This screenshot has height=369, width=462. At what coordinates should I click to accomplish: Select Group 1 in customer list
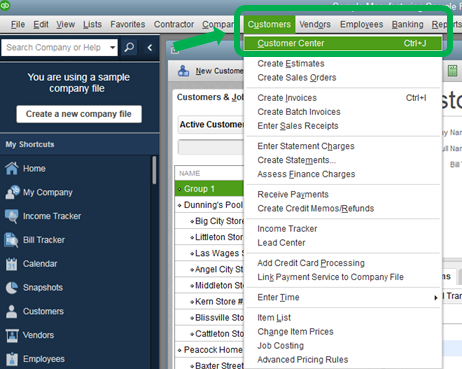(210, 189)
